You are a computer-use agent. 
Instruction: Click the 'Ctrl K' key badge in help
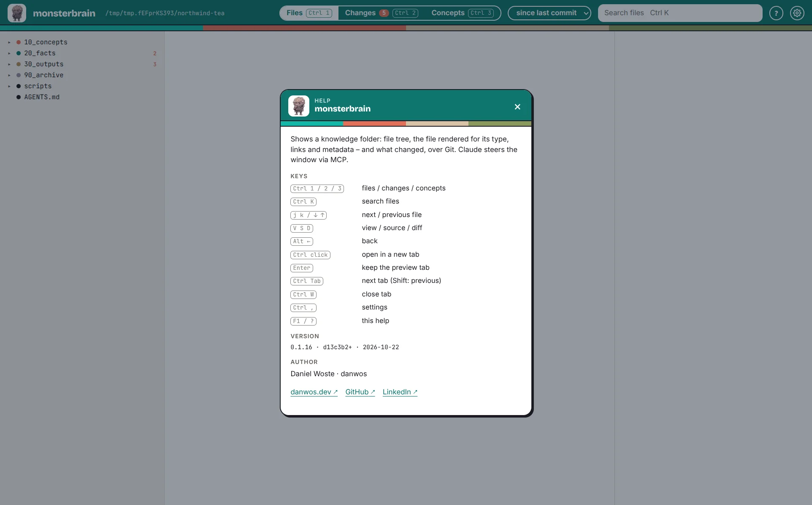click(x=303, y=202)
